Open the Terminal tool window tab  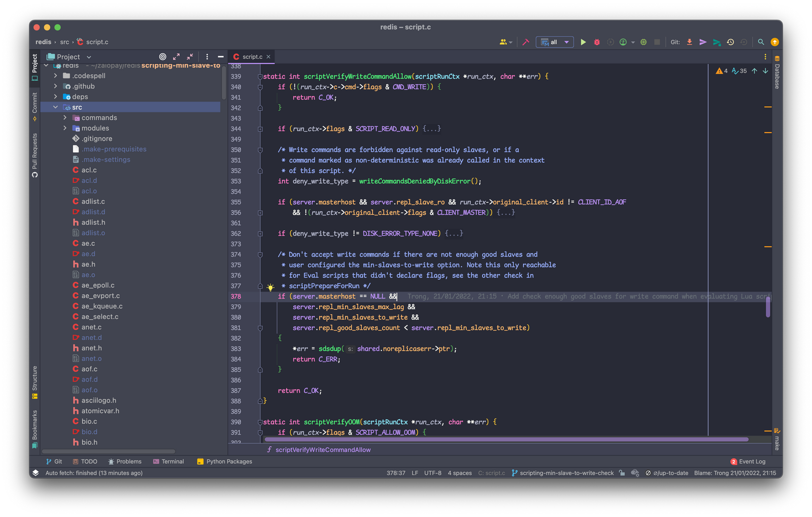(168, 462)
